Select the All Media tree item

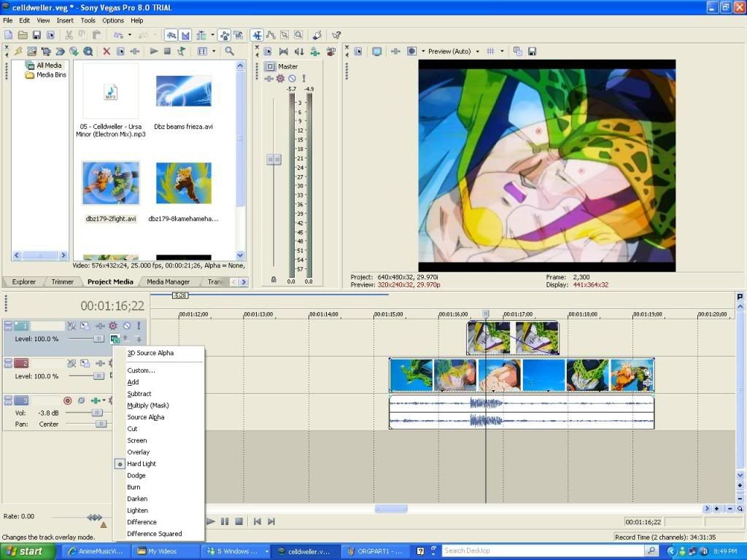(44, 65)
